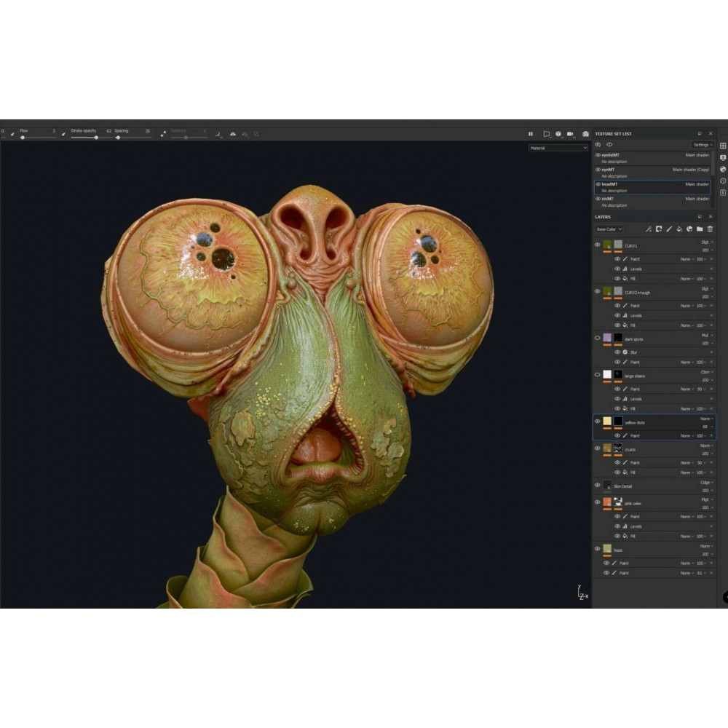Click the Add mask icon in Layers
This screenshot has width=728, height=728.
tap(658, 229)
